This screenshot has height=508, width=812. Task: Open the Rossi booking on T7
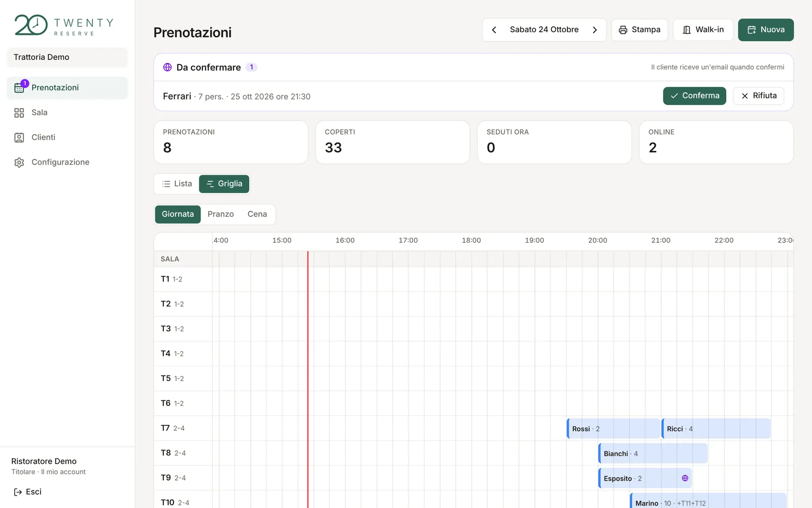(614, 429)
